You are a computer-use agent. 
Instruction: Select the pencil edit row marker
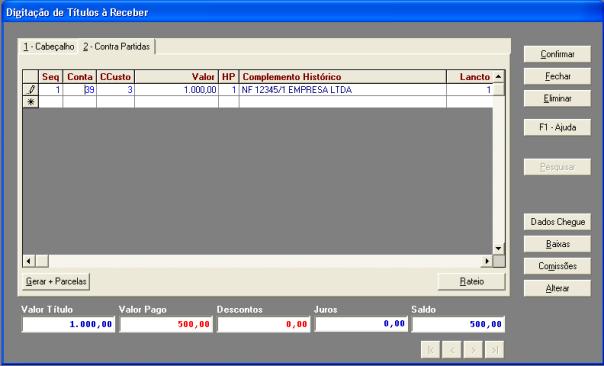tap(31, 90)
